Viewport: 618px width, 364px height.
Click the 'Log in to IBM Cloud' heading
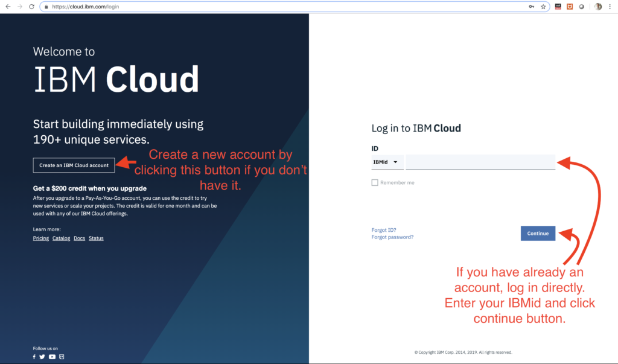pyautogui.click(x=416, y=128)
